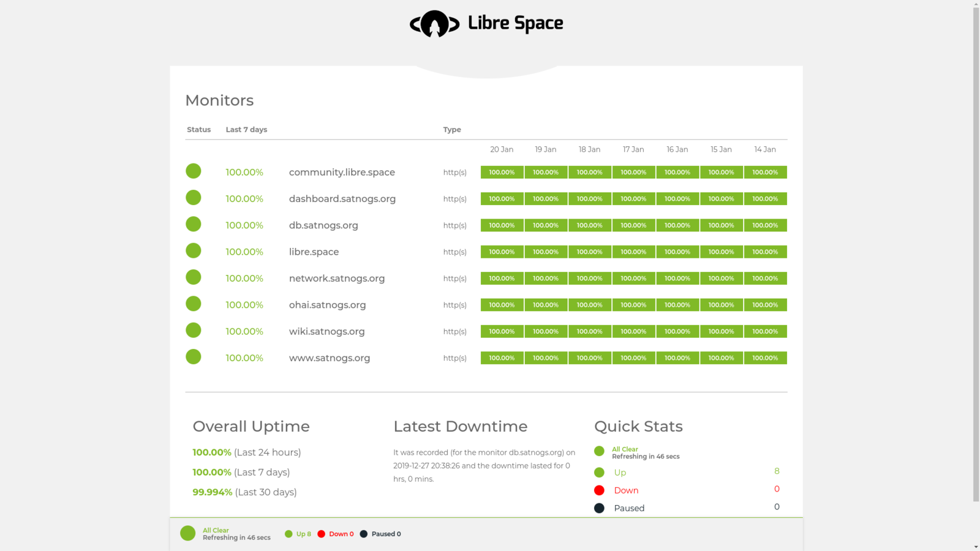
Task: Click green status dot for www.satnogs.org
Action: pos(194,357)
